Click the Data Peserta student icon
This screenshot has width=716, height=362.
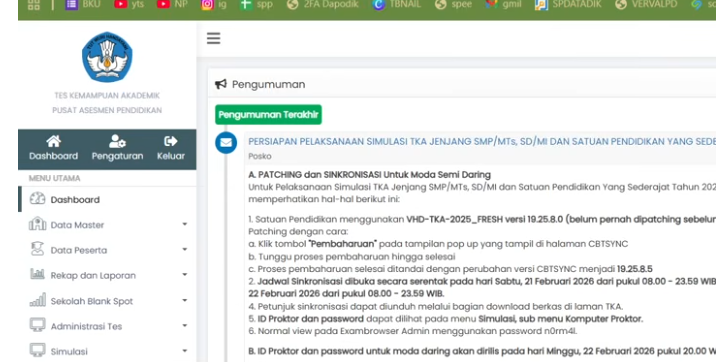[x=37, y=249]
